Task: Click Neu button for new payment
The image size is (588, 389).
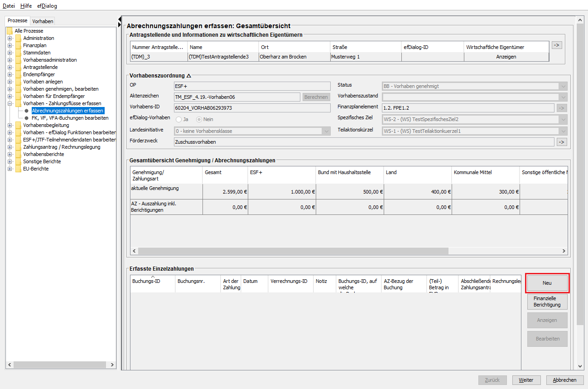Action: point(547,283)
